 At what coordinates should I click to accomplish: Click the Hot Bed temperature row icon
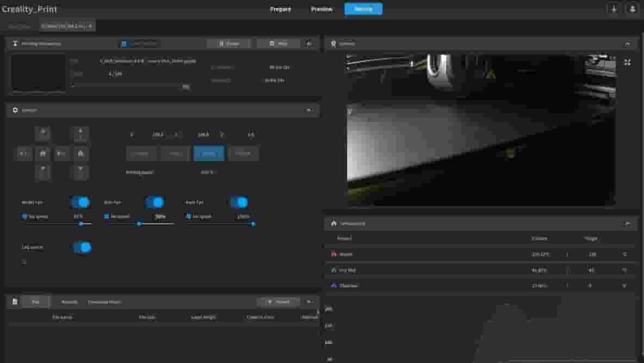pos(333,270)
